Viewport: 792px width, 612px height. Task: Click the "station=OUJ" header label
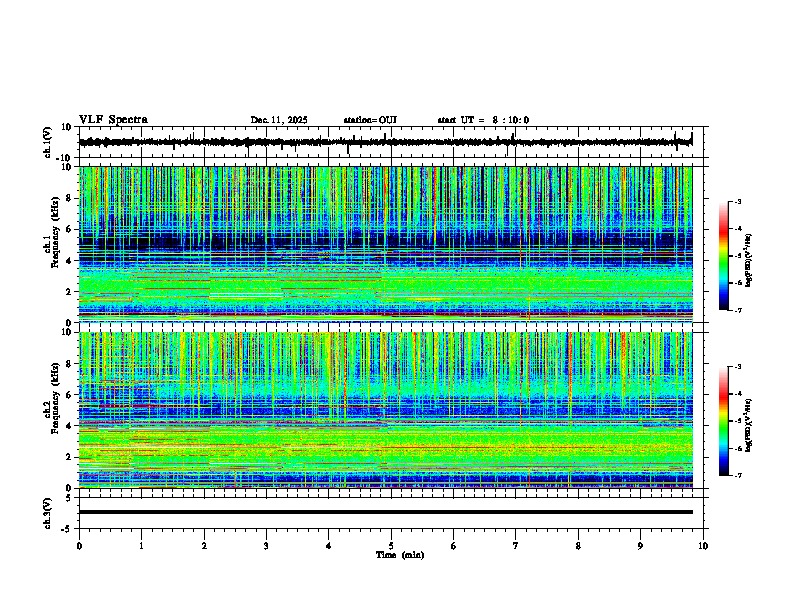pos(370,120)
